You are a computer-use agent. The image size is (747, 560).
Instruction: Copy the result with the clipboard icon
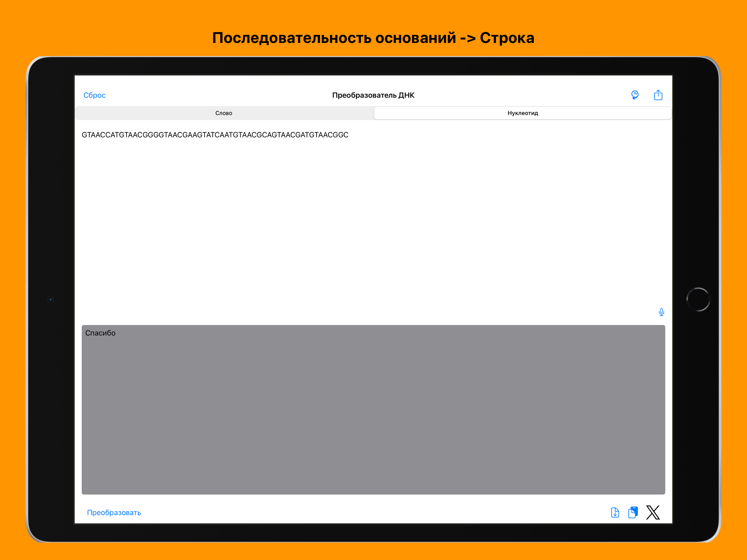633,512
